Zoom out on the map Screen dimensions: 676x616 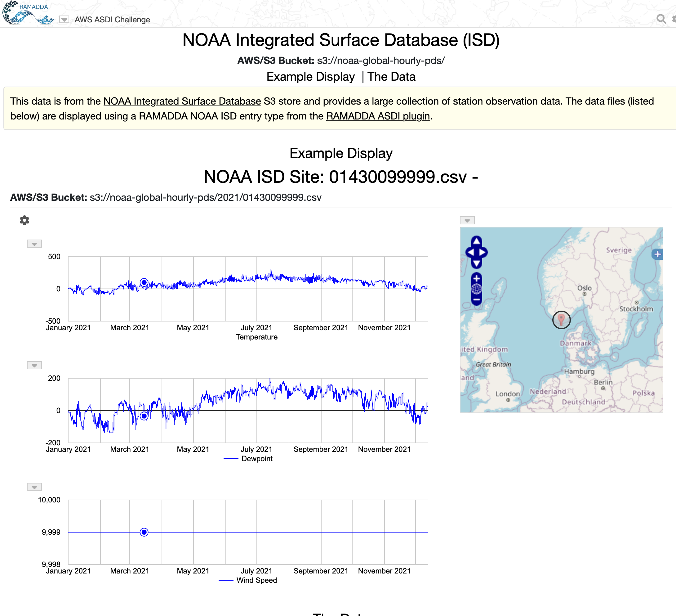(477, 299)
